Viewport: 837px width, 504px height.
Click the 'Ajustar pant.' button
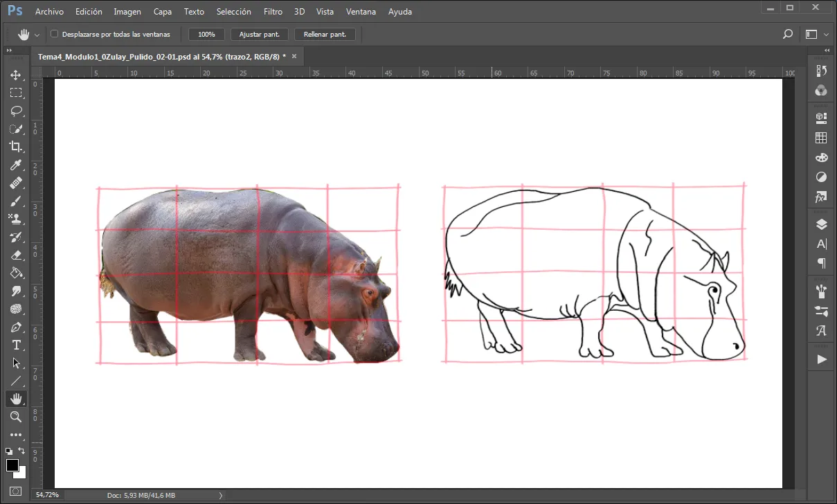coord(259,34)
